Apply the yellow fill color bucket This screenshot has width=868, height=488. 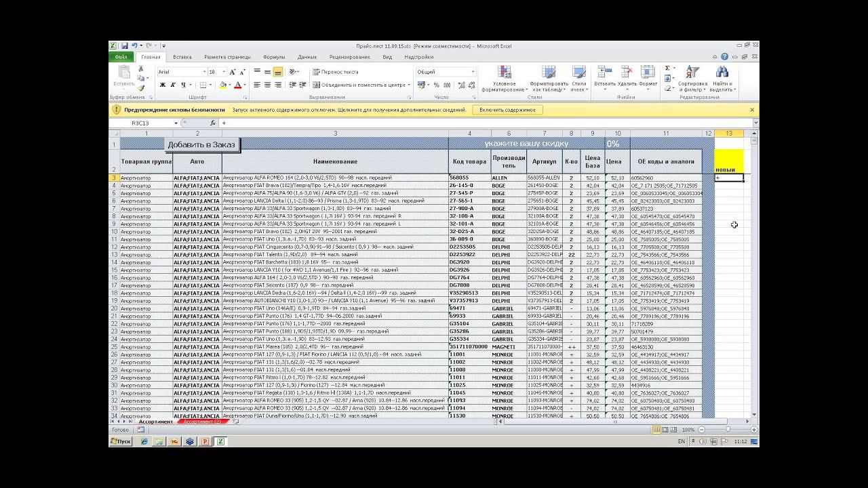click(222, 85)
